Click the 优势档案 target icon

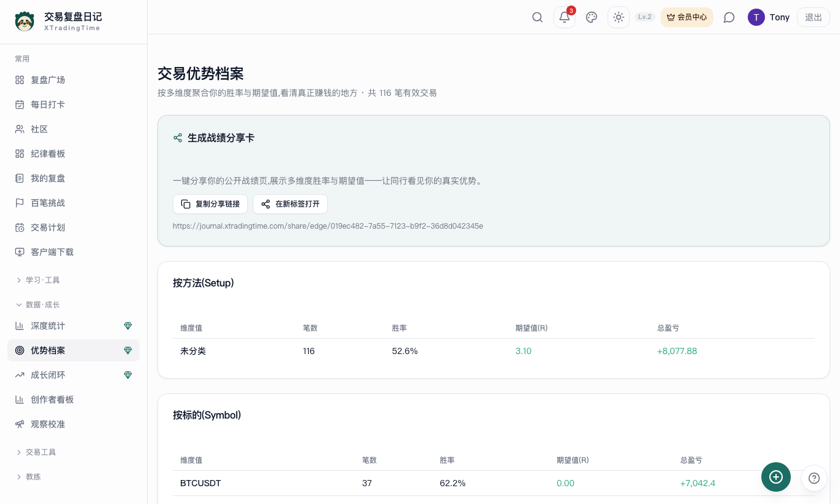(20, 350)
